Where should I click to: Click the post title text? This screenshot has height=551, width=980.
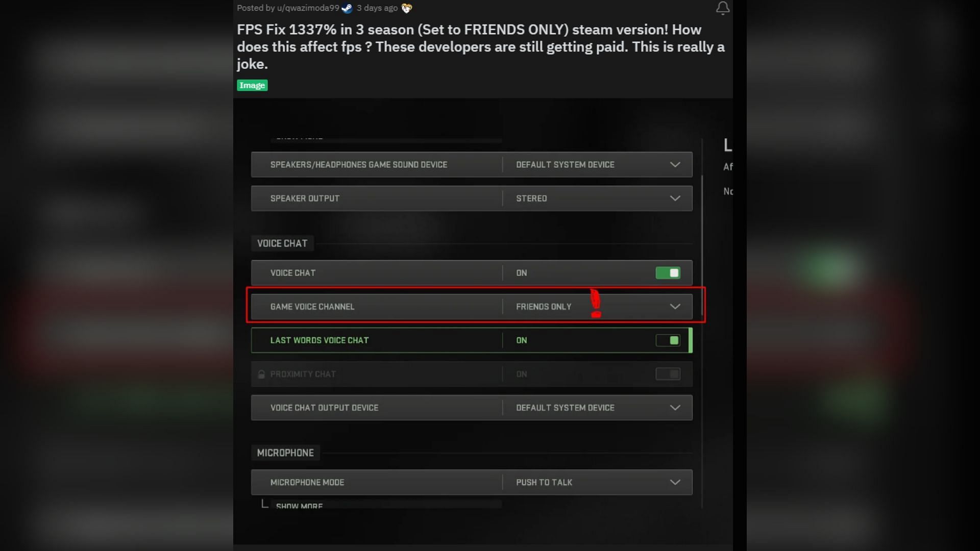(480, 46)
